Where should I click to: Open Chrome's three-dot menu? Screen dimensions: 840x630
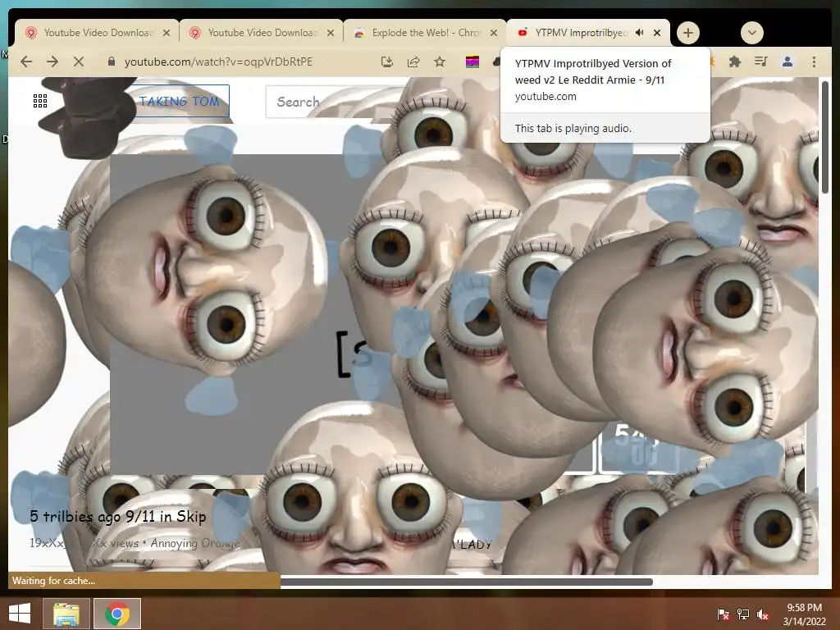pyautogui.click(x=814, y=62)
